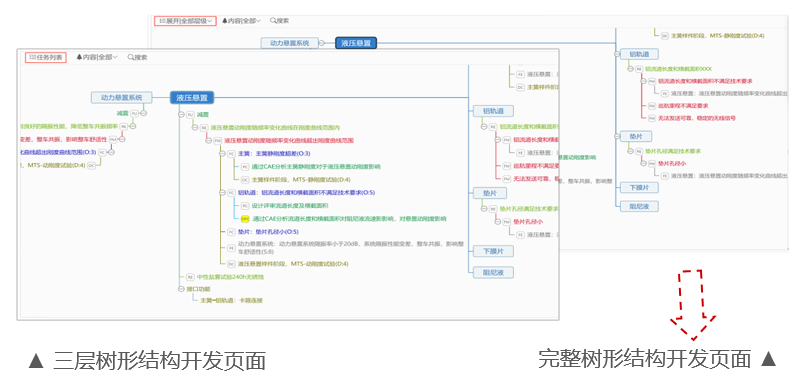Select 动力悬置系统 node in back window
The width and height of the screenshot is (801, 390).
pos(290,43)
